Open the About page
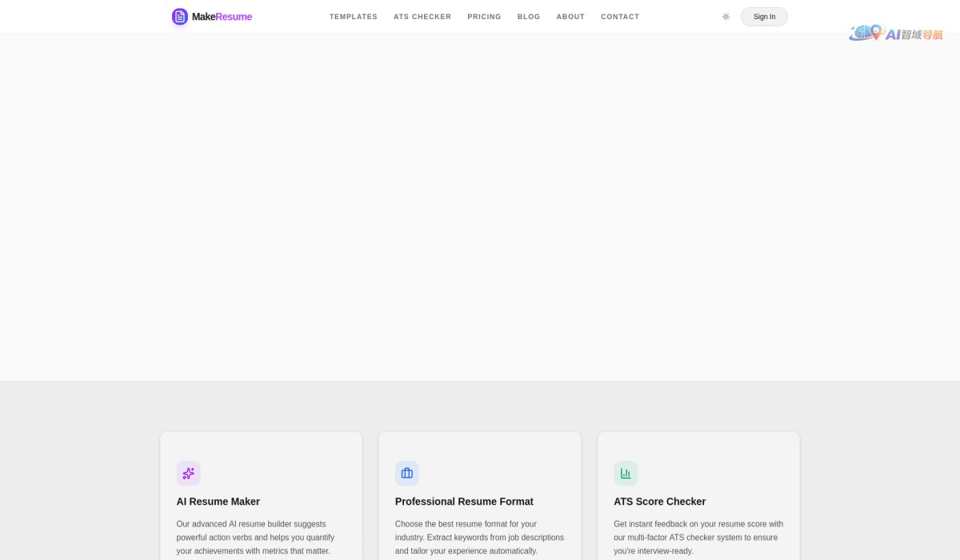960x560 pixels. point(570,17)
